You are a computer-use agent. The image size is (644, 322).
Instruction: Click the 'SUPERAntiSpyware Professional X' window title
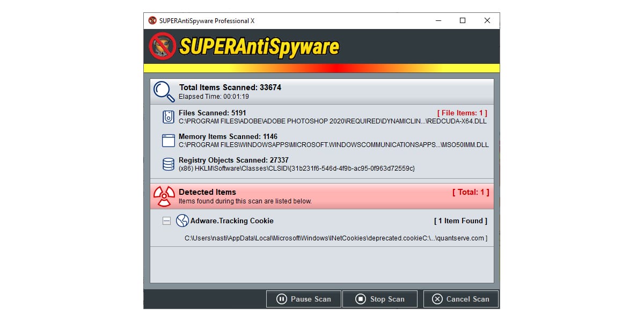[207, 21]
